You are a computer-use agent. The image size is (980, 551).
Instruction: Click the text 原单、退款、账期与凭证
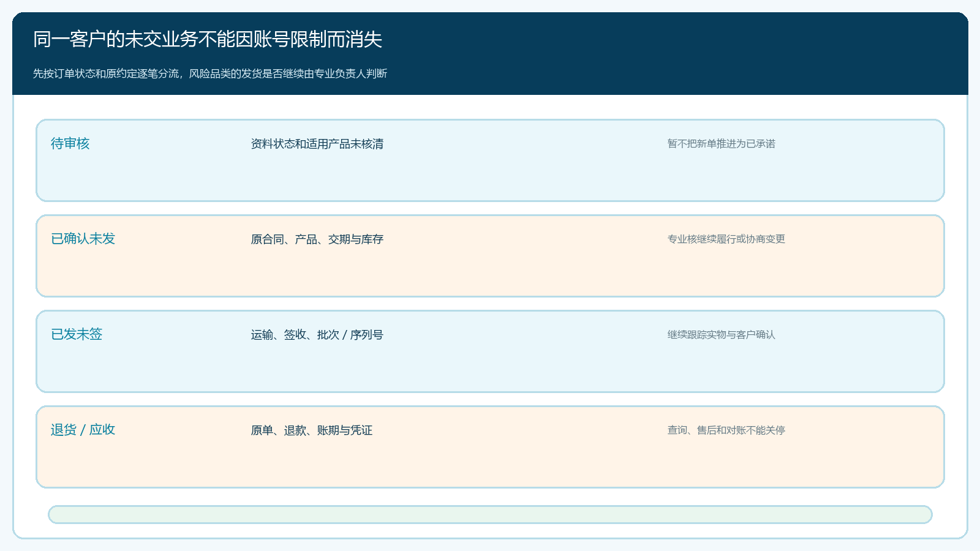[312, 430]
